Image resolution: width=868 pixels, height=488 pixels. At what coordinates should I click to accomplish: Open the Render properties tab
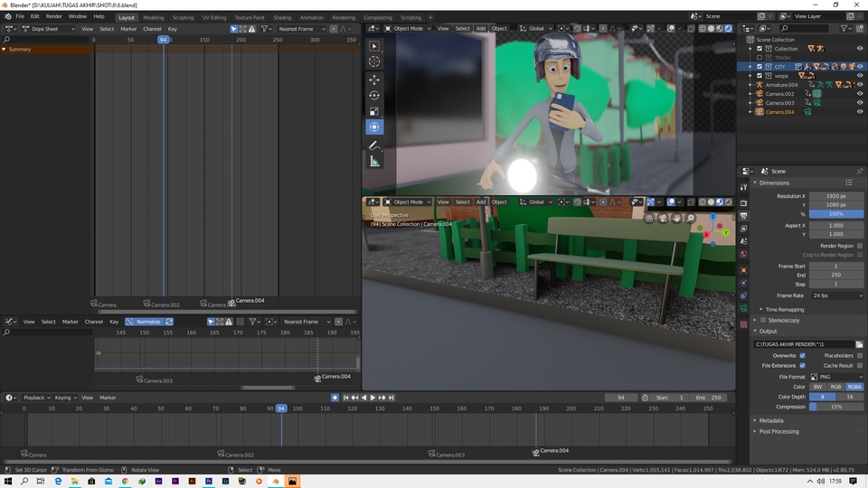[743, 203]
